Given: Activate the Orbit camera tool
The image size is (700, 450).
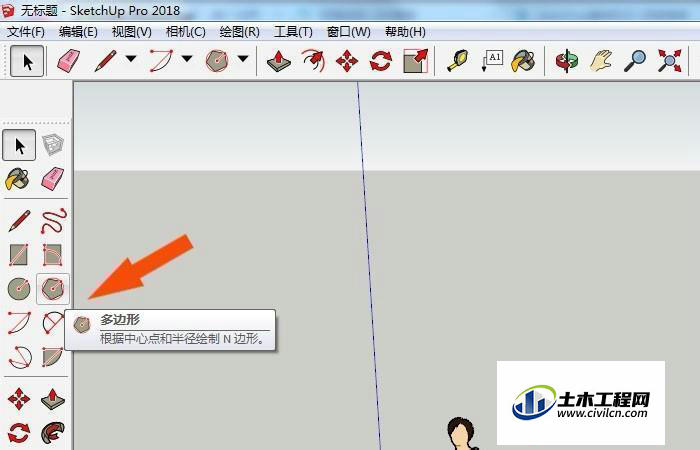Looking at the screenshot, I should pyautogui.click(x=567, y=61).
